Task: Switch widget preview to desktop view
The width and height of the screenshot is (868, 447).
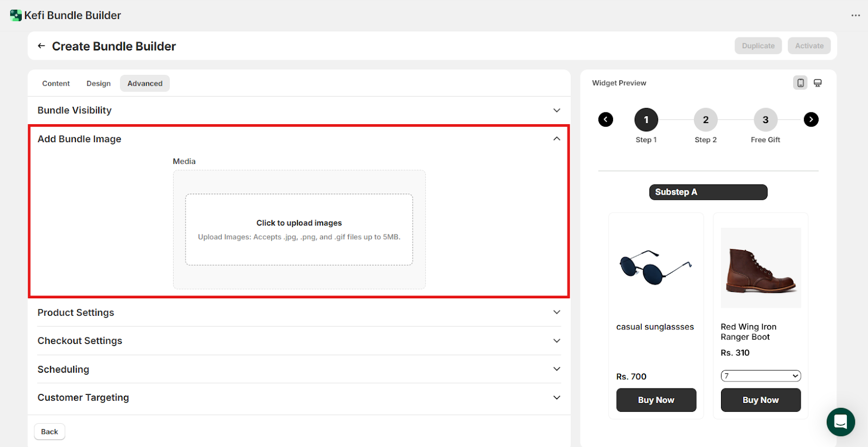Action: pos(818,83)
